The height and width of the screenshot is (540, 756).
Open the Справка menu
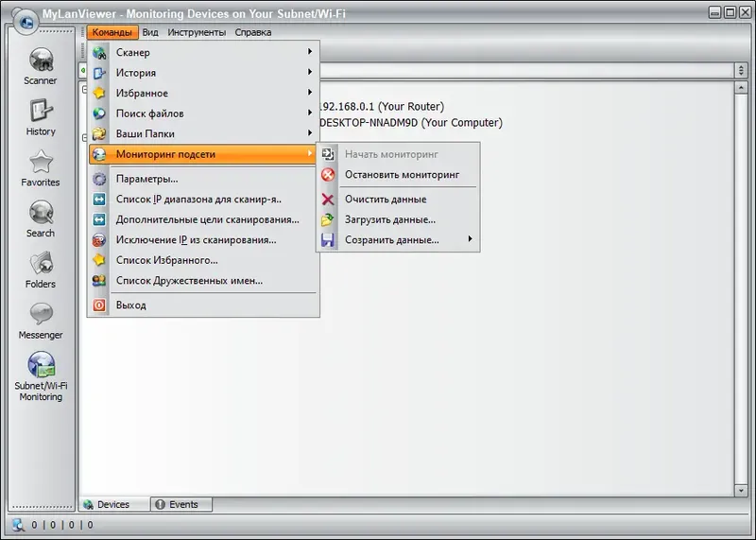pos(253,32)
